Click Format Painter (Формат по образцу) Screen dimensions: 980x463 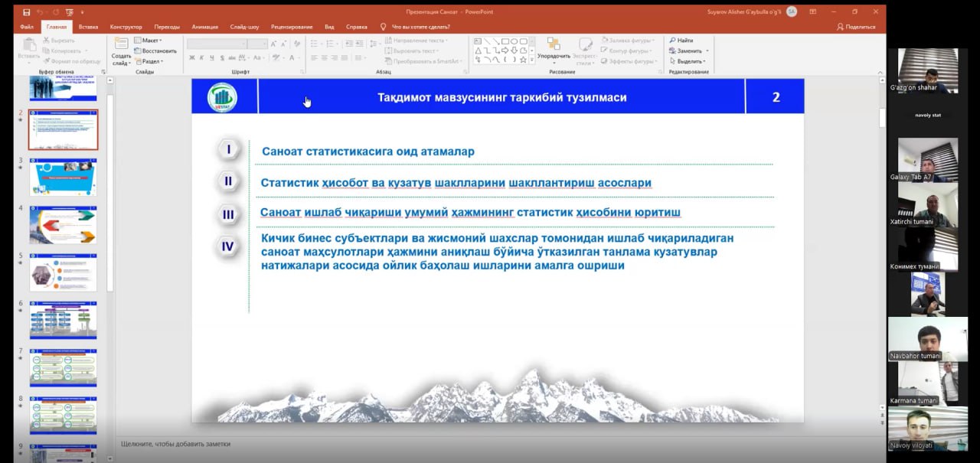71,61
